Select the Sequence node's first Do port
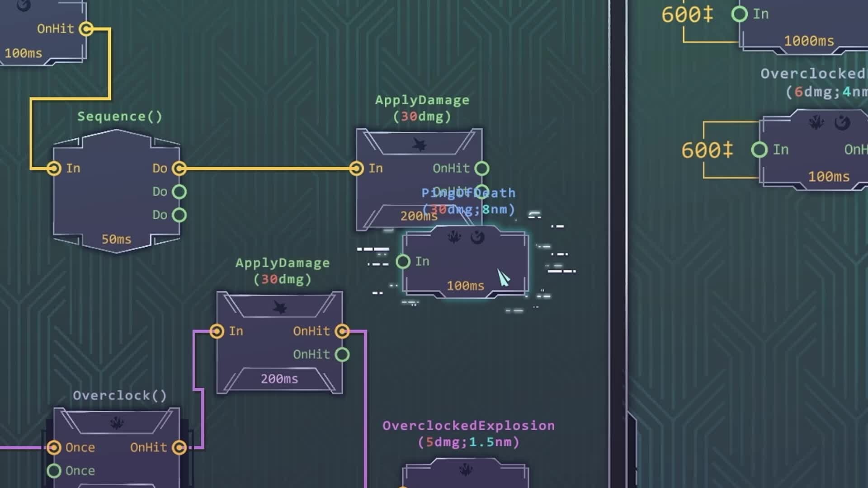Screen dimensions: 868x488 coord(179,169)
